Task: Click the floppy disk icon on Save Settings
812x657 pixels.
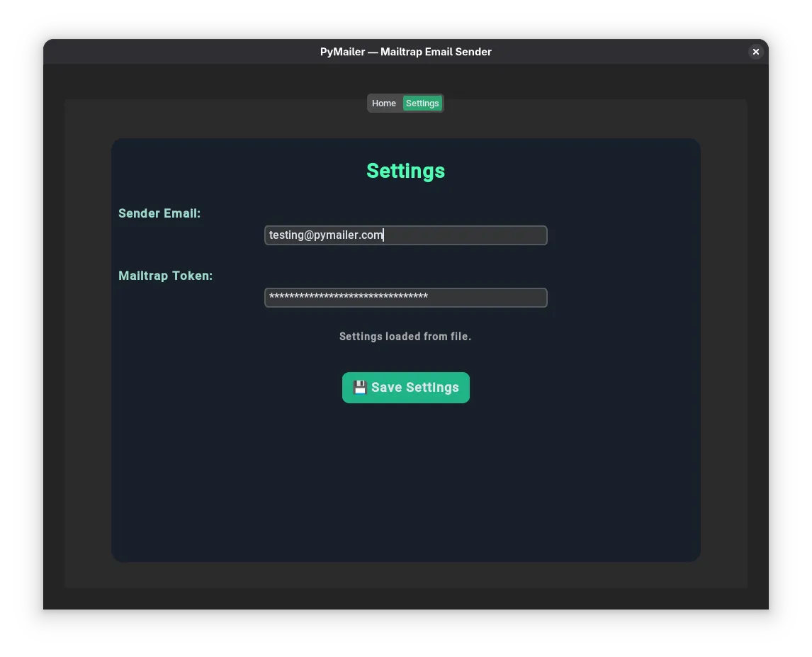Action: coord(359,387)
